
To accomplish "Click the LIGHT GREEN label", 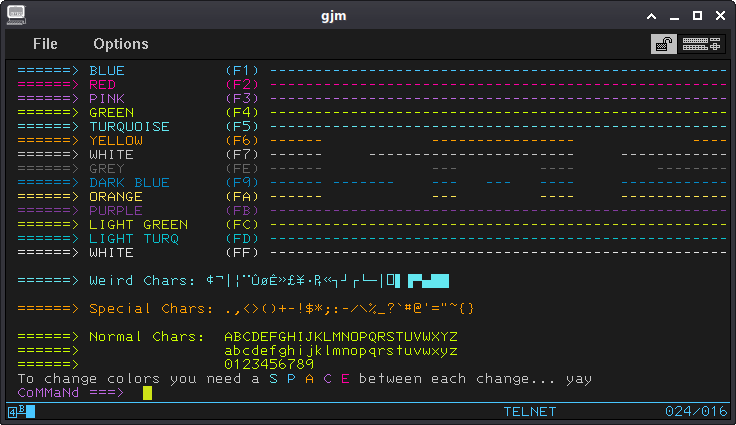I will point(138,225).
